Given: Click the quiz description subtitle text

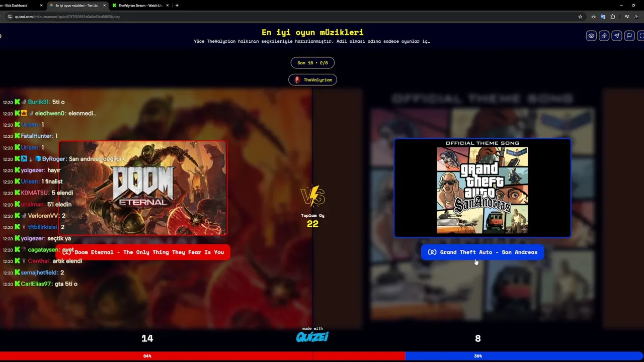Looking at the screenshot, I should coord(312,41).
